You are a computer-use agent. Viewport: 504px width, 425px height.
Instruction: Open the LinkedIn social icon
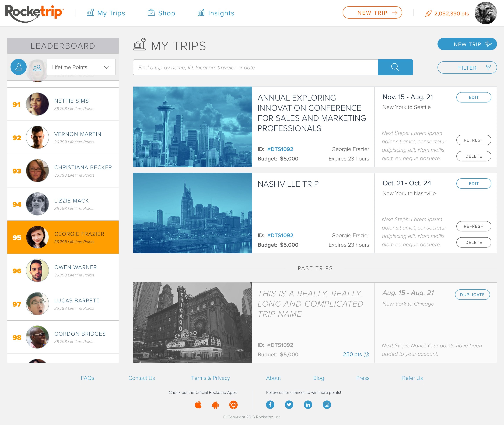[x=308, y=405]
